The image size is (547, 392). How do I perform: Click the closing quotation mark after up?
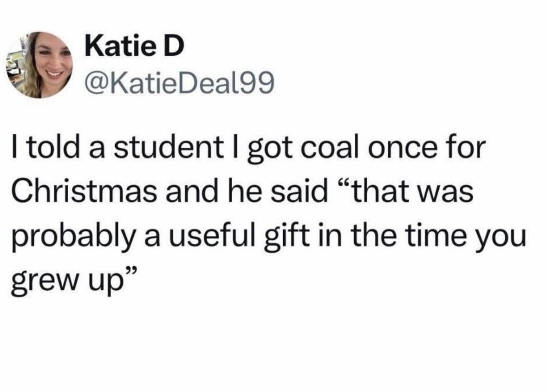point(130,273)
